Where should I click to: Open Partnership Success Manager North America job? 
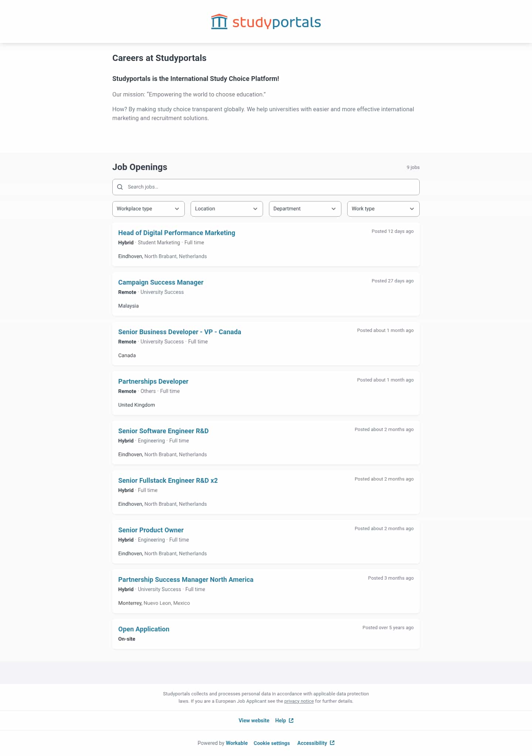click(186, 580)
